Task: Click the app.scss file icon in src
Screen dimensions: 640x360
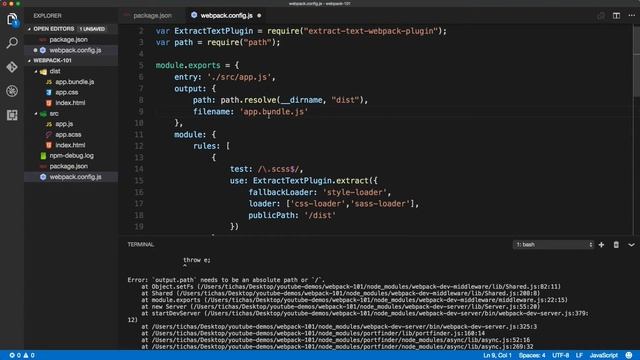Action: click(x=49, y=135)
